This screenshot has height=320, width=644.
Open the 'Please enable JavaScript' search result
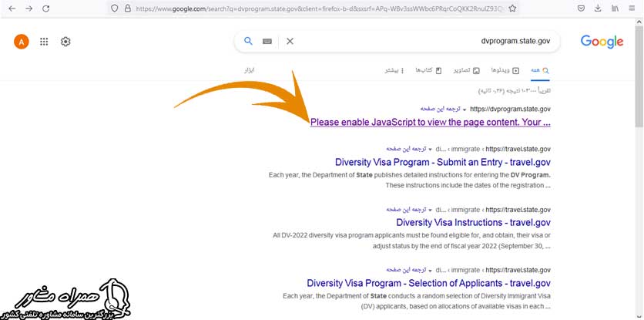[430, 123]
